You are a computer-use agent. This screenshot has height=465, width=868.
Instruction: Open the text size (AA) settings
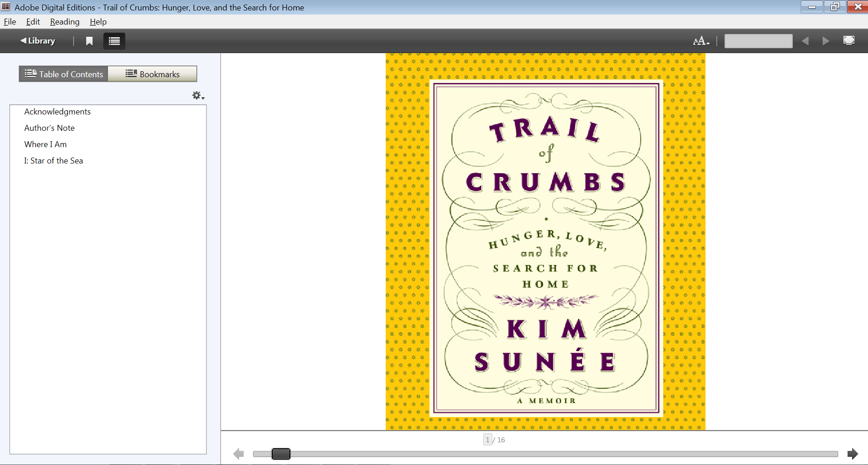[x=699, y=40]
